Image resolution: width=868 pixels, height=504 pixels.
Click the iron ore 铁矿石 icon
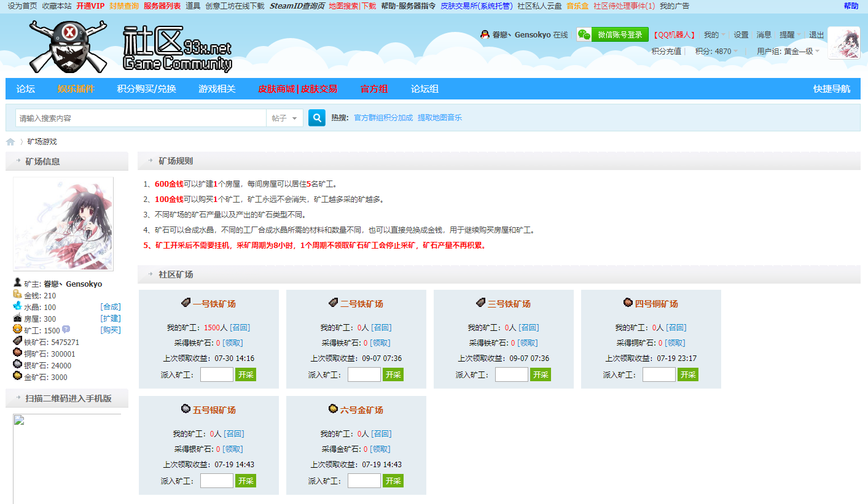click(x=17, y=341)
